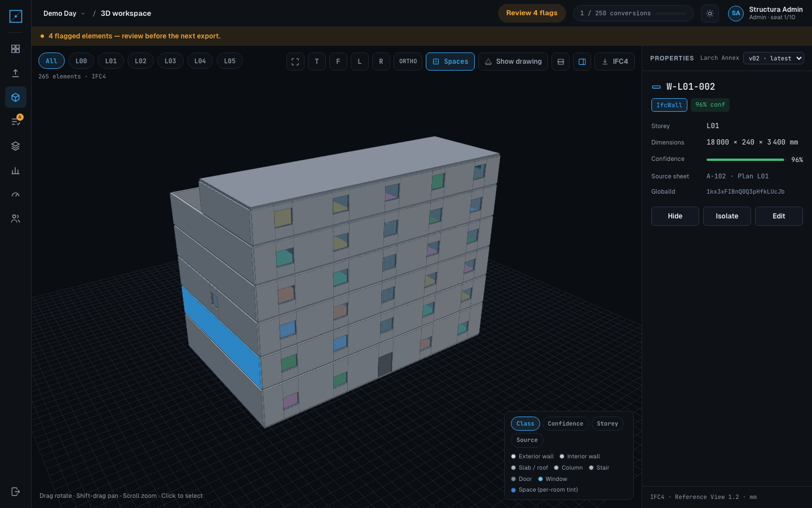Click the 1 / 250 conversions usage indicator
Image resolution: width=812 pixels, height=508 pixels.
point(633,14)
